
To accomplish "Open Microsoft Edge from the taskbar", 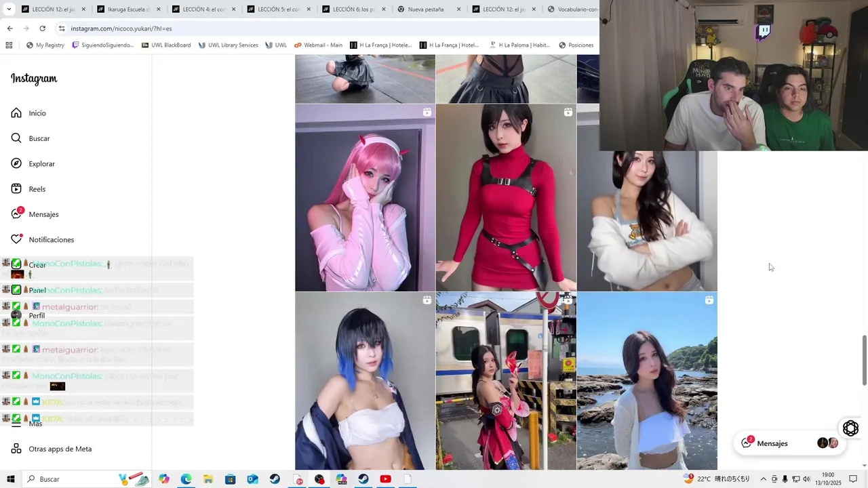I will click(x=186, y=479).
